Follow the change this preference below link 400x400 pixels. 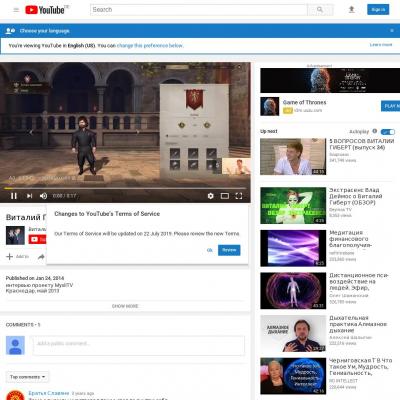pyautogui.click(x=150, y=46)
